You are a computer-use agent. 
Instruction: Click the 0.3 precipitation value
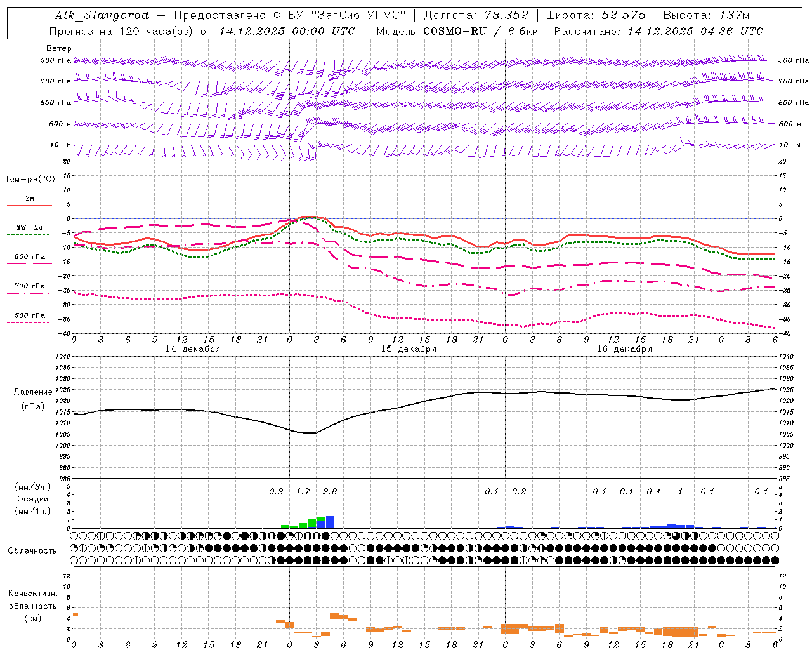click(276, 492)
